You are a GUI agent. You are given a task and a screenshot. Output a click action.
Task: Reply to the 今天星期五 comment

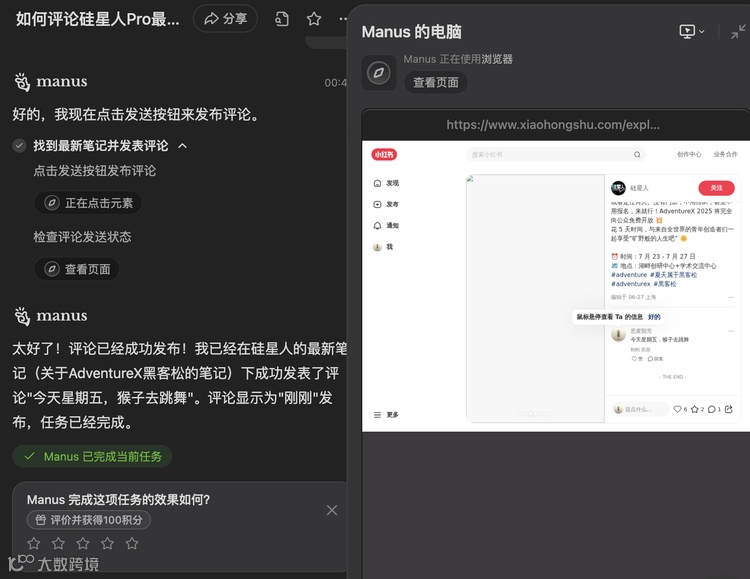[x=655, y=358]
